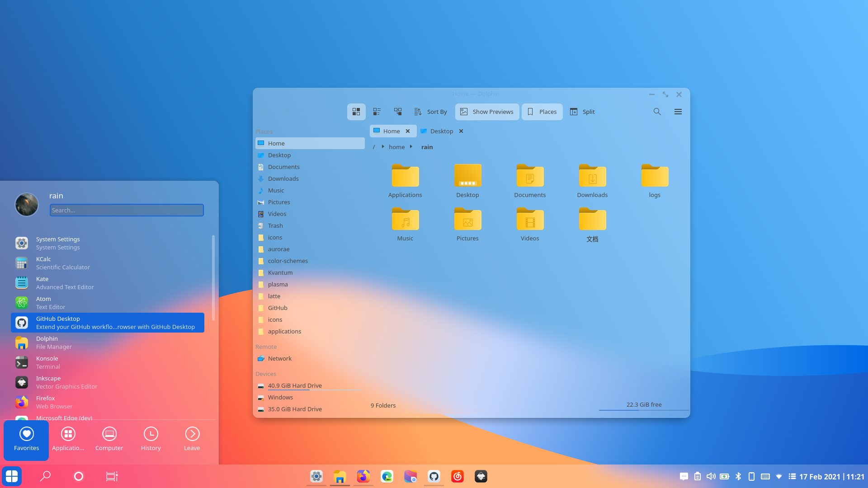Viewport: 868px width, 488px height.
Task: Expand the breadcrumb arrow before home
Action: click(382, 147)
